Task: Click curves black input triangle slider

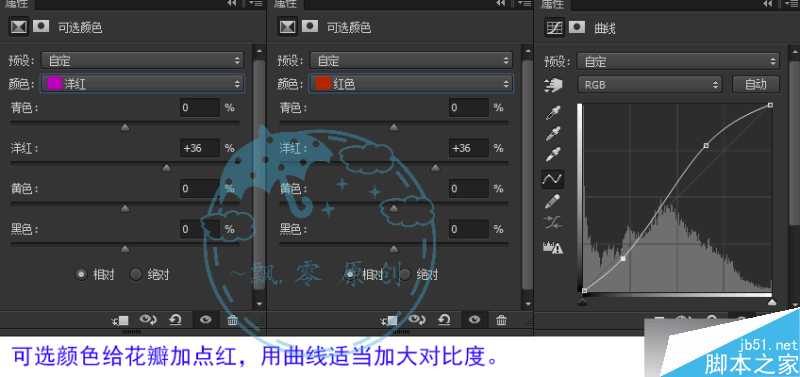Action: [x=583, y=303]
